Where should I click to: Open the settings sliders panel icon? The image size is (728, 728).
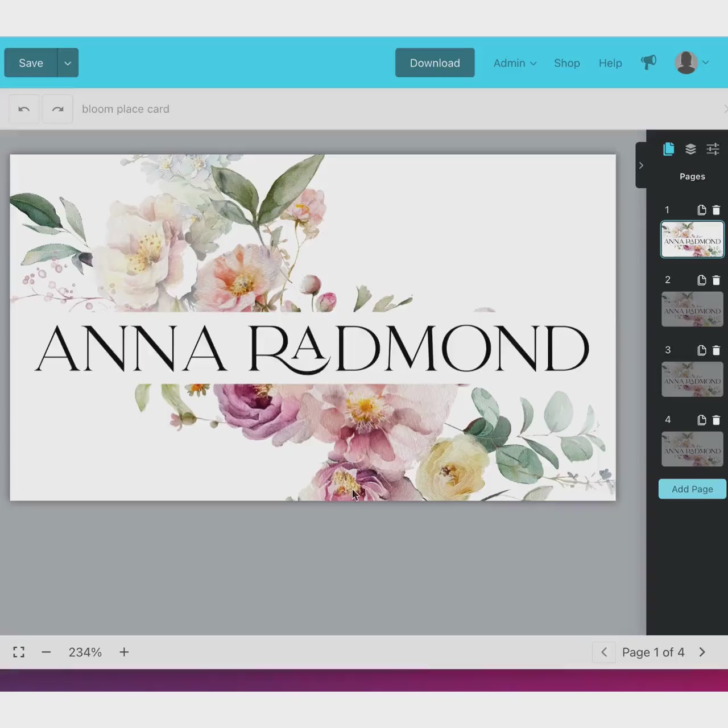tap(713, 149)
